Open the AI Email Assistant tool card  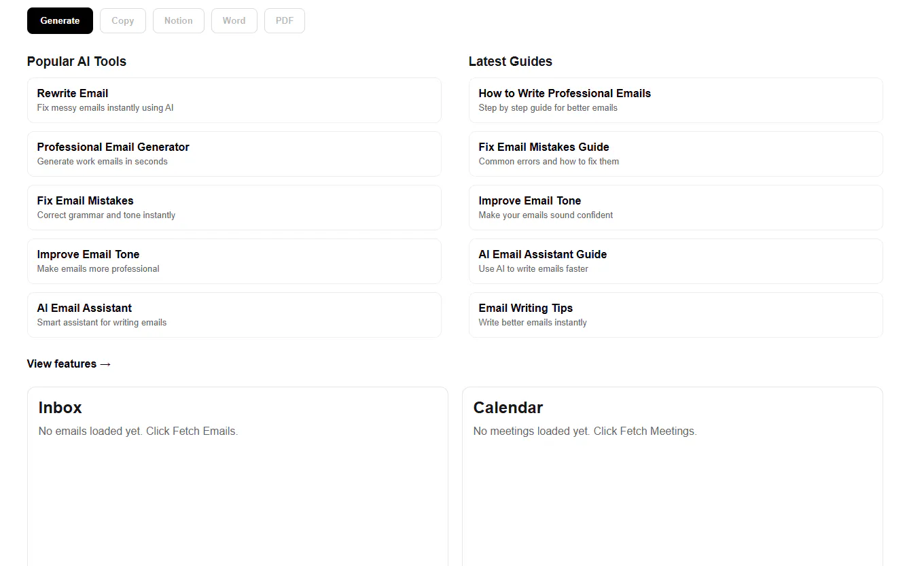tap(234, 315)
